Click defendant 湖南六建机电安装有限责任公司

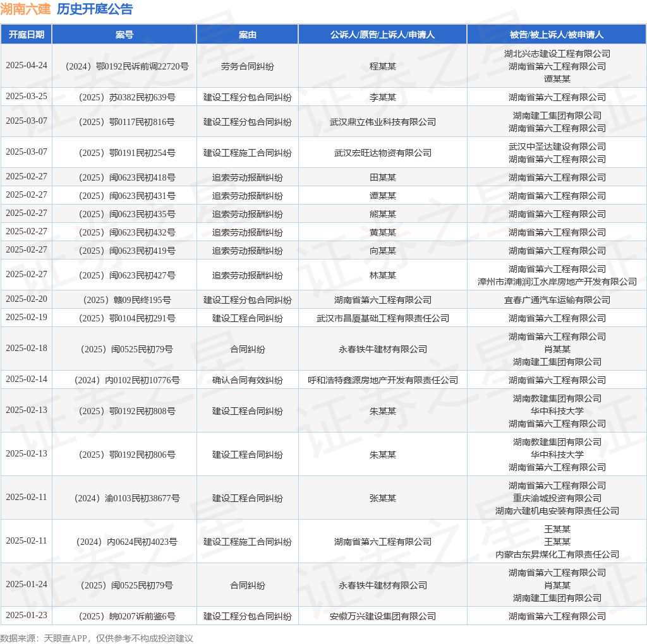click(x=557, y=511)
